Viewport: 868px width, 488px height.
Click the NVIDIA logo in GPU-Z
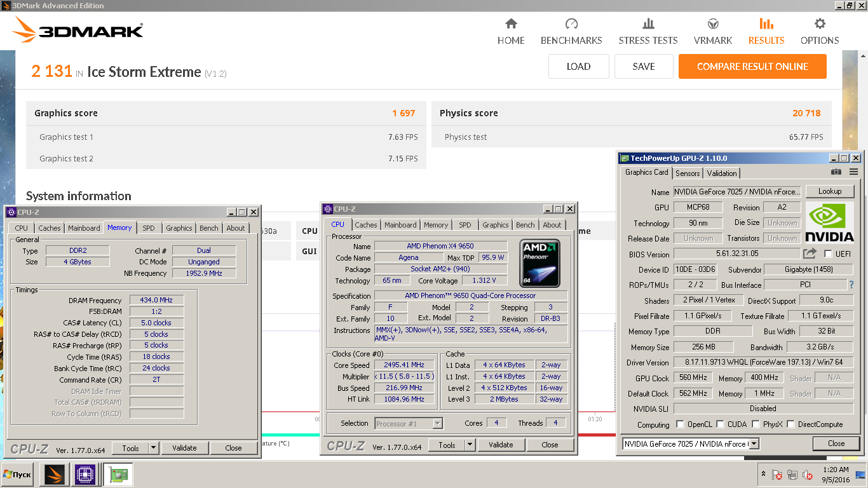coord(830,222)
